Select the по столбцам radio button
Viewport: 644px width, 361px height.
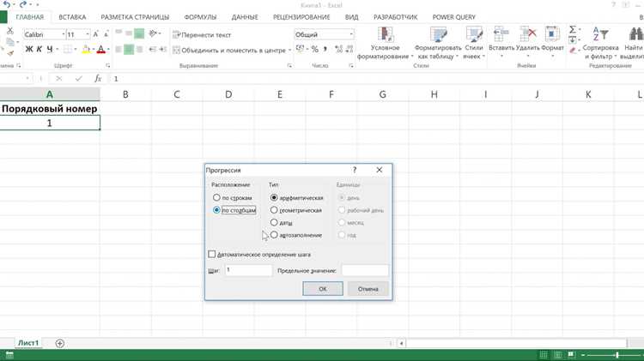tap(216, 210)
